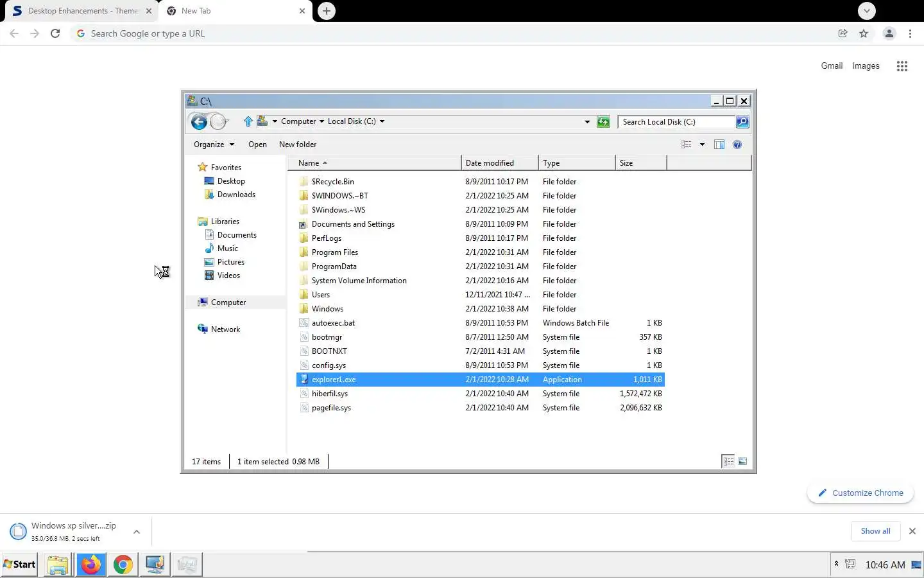Refresh the Local Disk (C:) folder view
The width and height of the screenshot is (924, 578).
tap(603, 122)
